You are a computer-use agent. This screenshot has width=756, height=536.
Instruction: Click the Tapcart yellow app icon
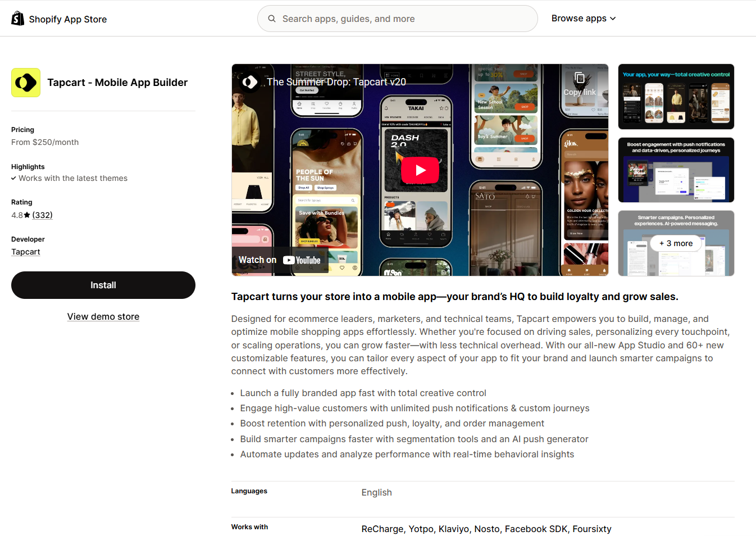coord(26,83)
